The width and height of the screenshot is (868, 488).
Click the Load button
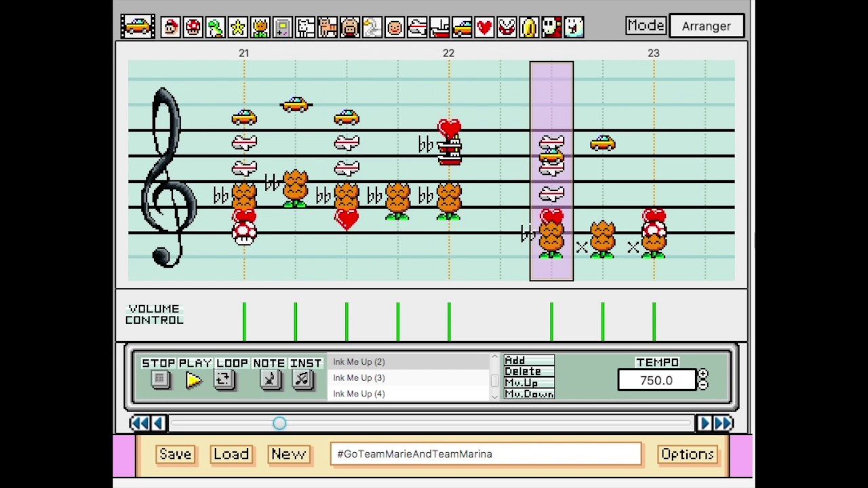[x=231, y=454]
